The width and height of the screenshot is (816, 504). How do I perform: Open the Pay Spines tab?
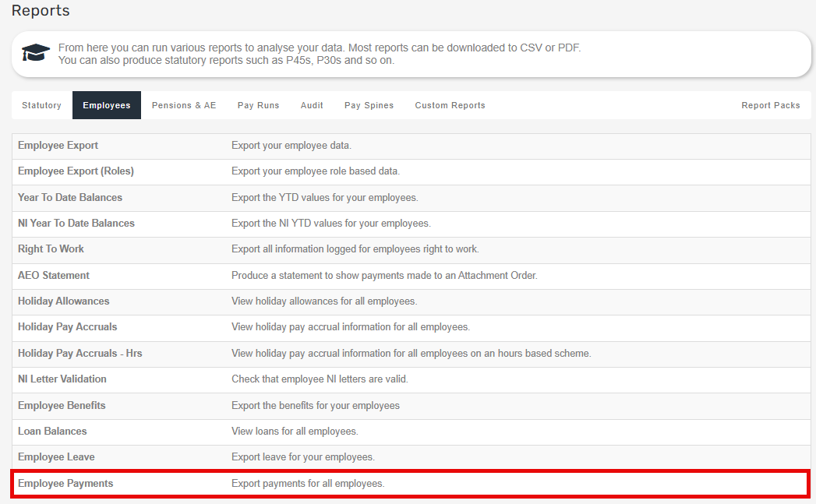tap(369, 104)
